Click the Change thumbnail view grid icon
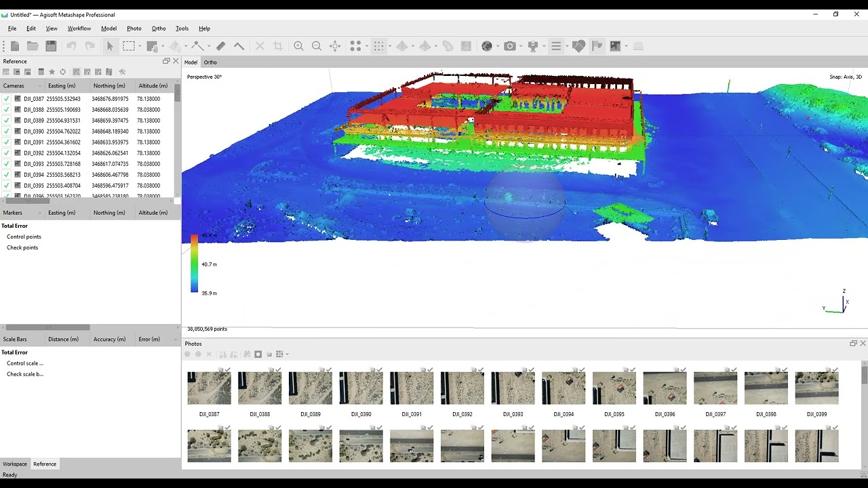 pos(279,354)
